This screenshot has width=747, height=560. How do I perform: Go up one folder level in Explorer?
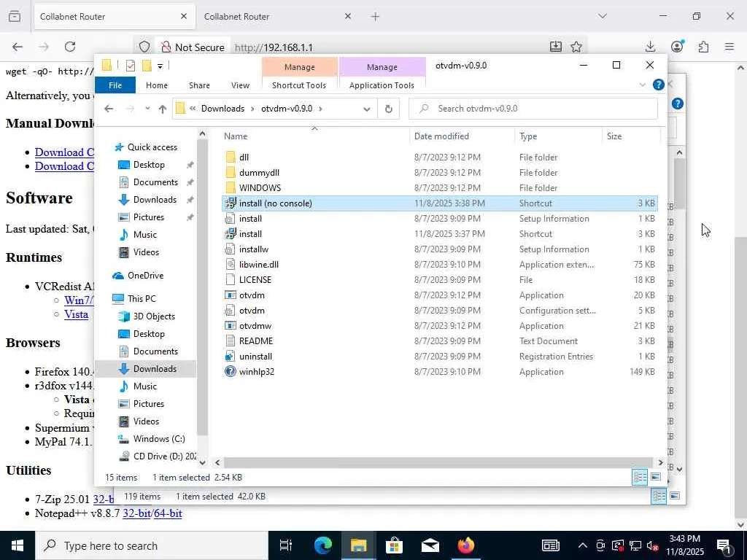click(x=163, y=109)
